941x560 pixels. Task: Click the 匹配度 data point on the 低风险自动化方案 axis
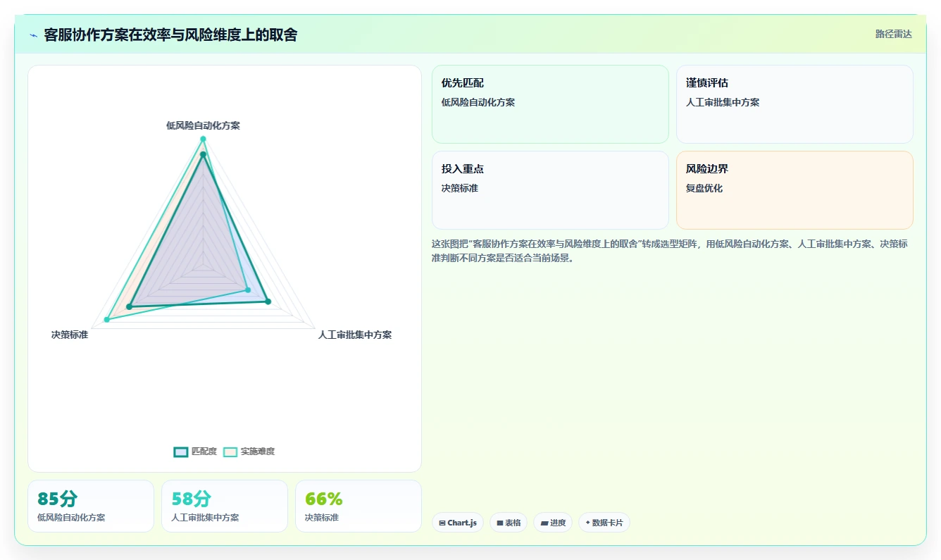point(203,154)
